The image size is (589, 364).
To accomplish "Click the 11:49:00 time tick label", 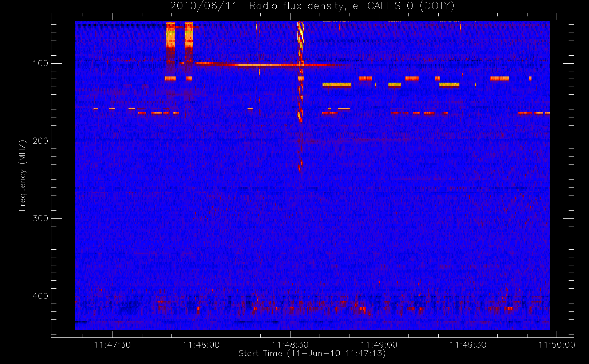I will click(x=379, y=345).
